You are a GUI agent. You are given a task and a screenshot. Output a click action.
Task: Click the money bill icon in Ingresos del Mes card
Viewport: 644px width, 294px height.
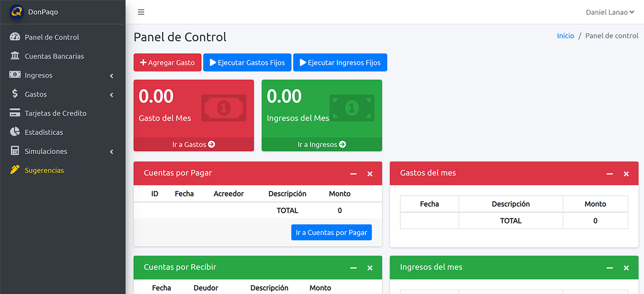point(352,108)
